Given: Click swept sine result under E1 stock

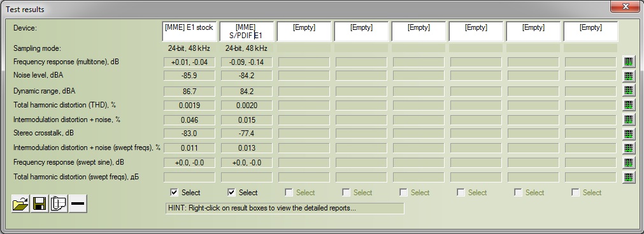Looking at the screenshot, I should [189, 163].
